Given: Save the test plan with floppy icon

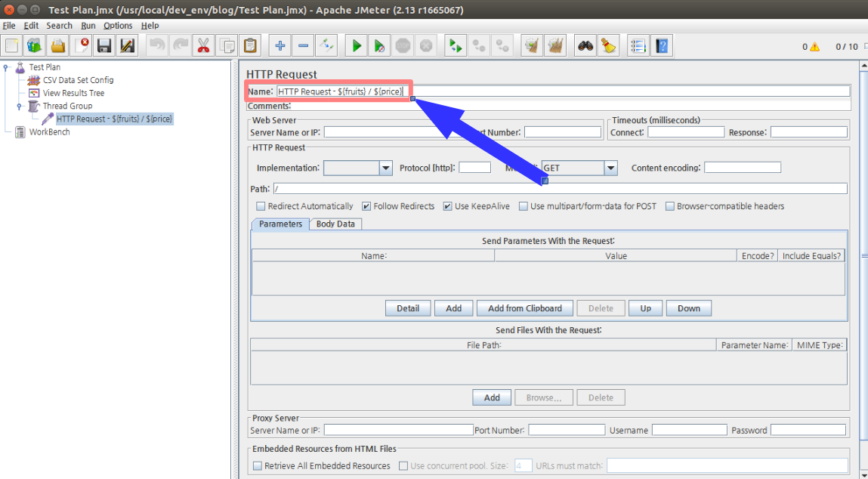Looking at the screenshot, I should (x=104, y=45).
